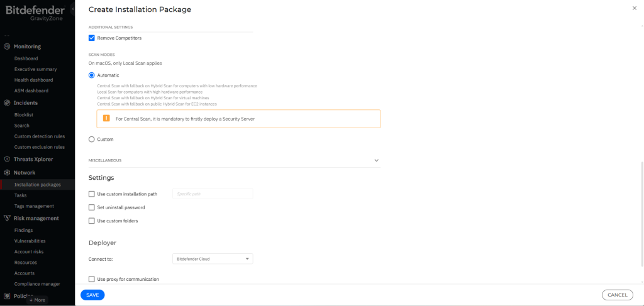Click the Specific path input field
The height and width of the screenshot is (306, 644).
tap(213, 194)
